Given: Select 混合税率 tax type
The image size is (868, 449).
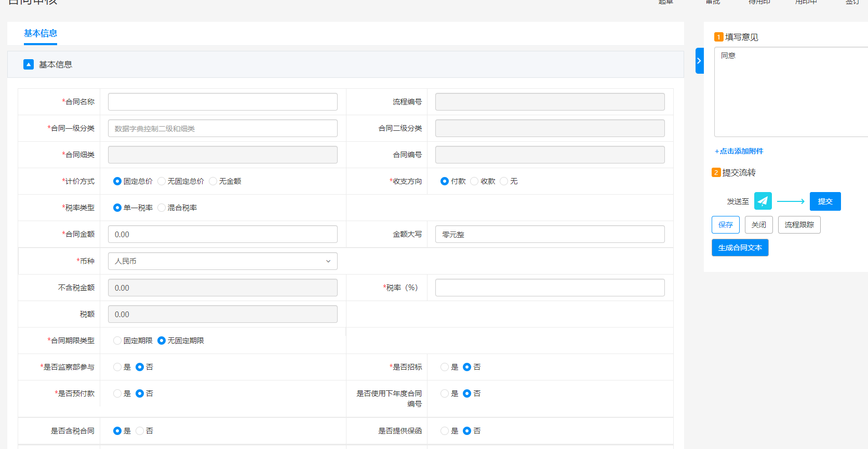Looking at the screenshot, I should pos(162,208).
